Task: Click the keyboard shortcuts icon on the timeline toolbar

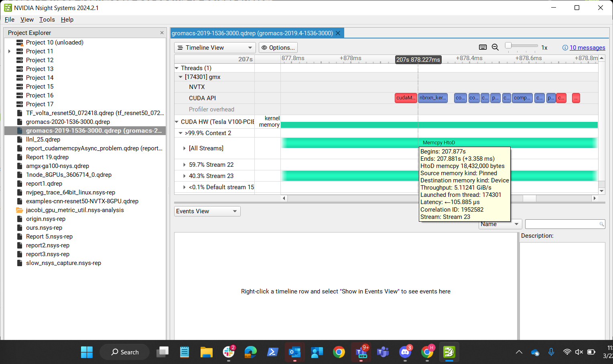Action: point(483,47)
